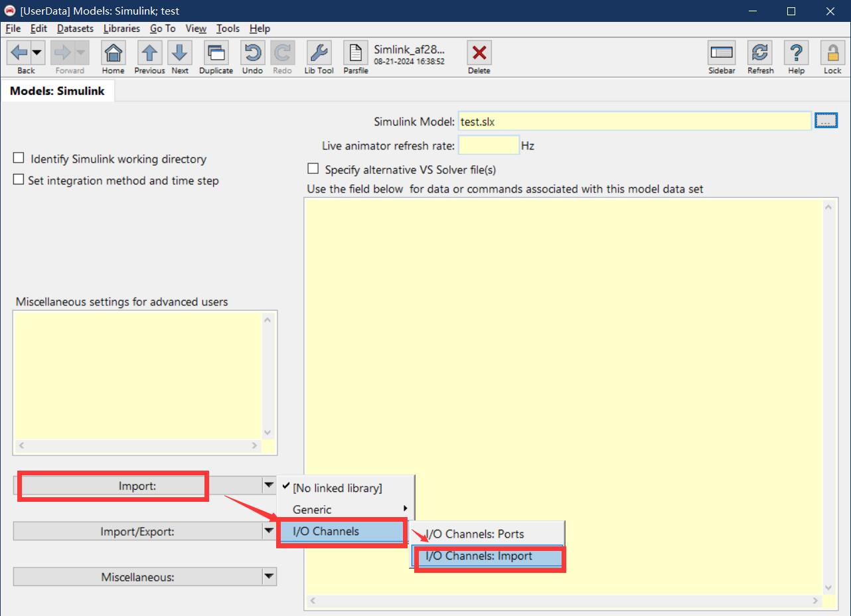Image resolution: width=851 pixels, height=616 pixels.
Task: Open the Lib Tool wrench icon
Action: (x=319, y=52)
